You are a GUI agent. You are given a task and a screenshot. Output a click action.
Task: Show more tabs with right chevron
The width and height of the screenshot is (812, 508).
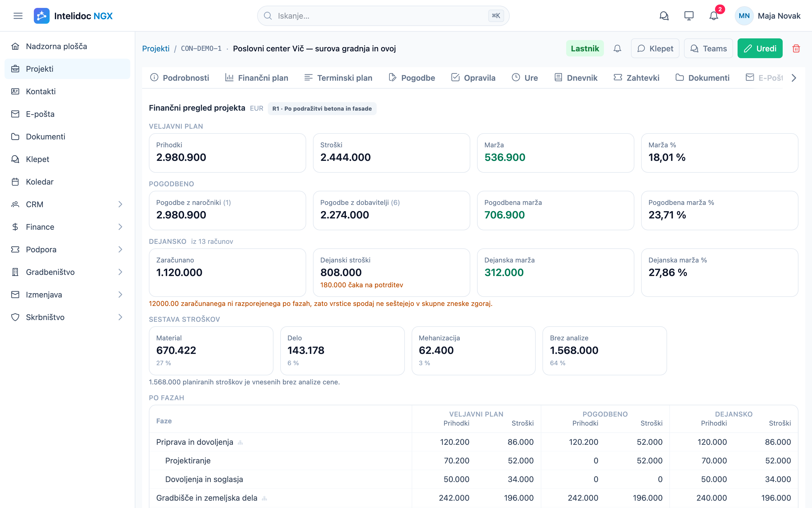click(794, 78)
